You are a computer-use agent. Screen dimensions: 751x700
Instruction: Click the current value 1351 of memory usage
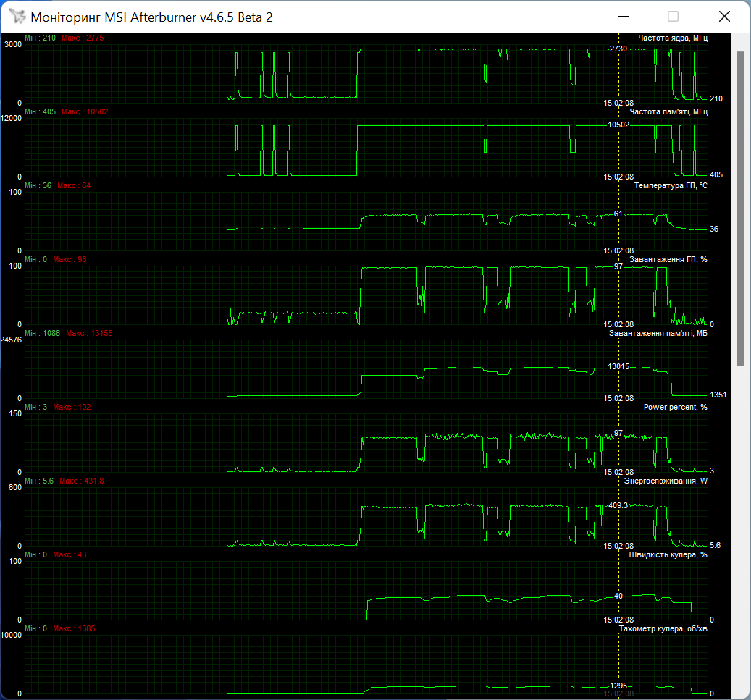[x=718, y=395]
